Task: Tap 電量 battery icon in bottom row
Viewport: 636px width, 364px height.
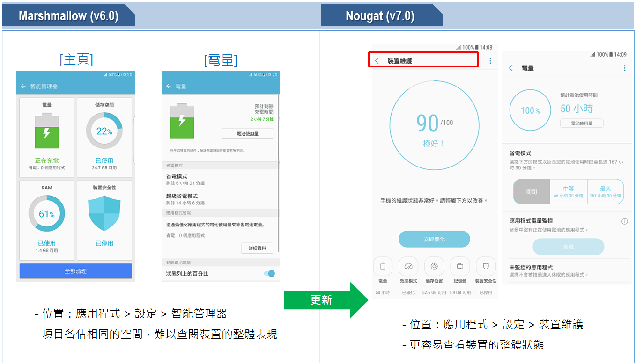Action: [383, 266]
